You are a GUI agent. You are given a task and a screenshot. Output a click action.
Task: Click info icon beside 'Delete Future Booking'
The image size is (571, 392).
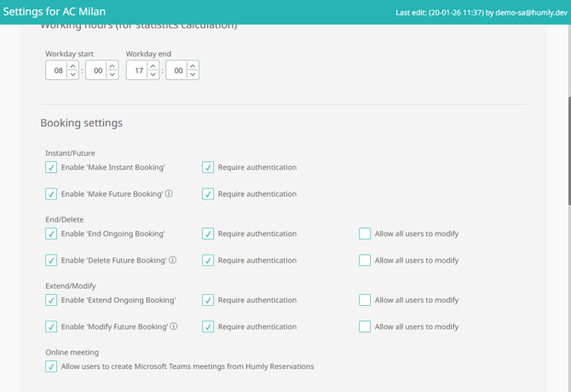click(x=173, y=261)
